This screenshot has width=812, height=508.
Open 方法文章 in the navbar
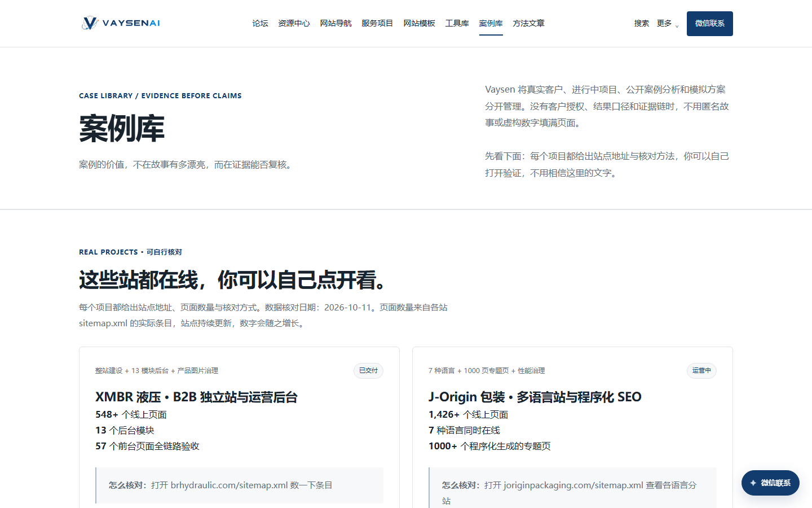point(528,23)
